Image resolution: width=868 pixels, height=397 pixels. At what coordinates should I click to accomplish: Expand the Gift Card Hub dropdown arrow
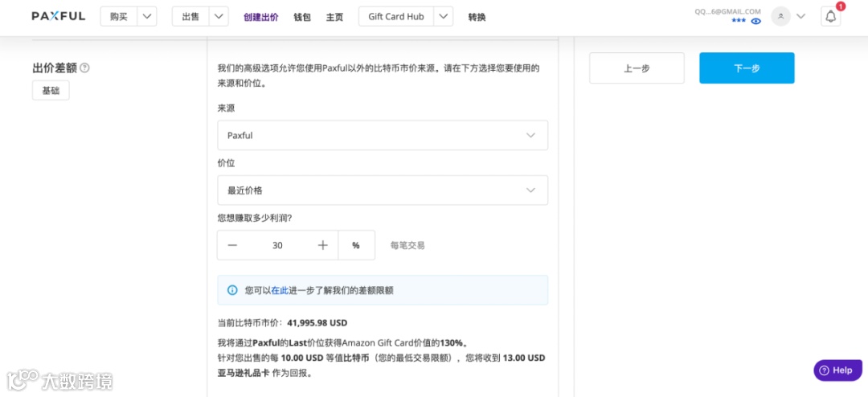click(444, 17)
